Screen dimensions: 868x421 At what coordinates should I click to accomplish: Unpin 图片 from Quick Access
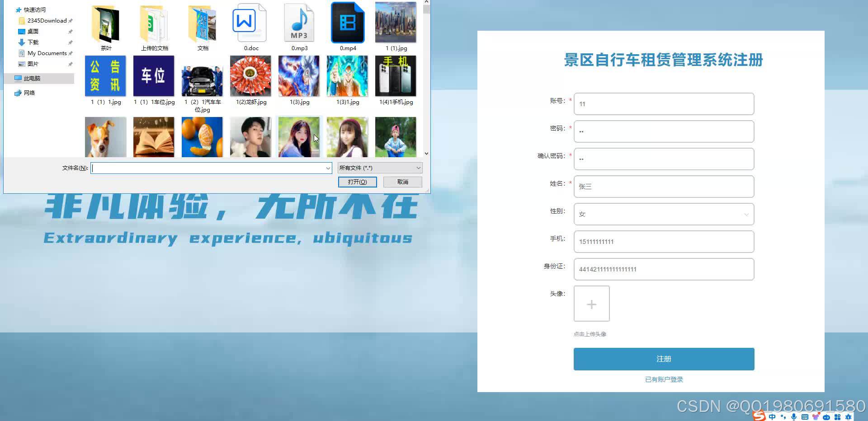(x=71, y=64)
